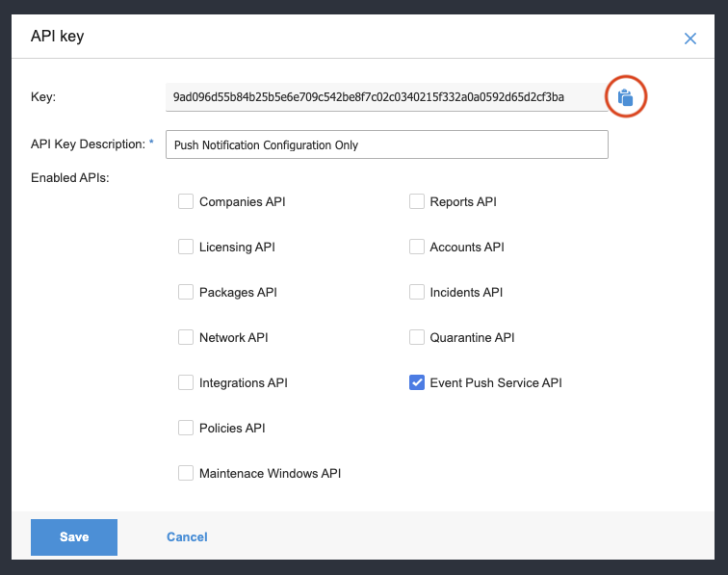Viewport: 728px width, 575px height.
Task: Click the Event Push Service API label
Action: tap(496, 383)
